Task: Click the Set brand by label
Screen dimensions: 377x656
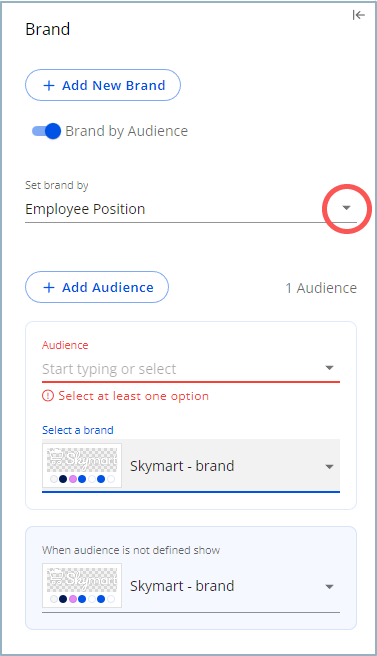Action: (x=57, y=185)
